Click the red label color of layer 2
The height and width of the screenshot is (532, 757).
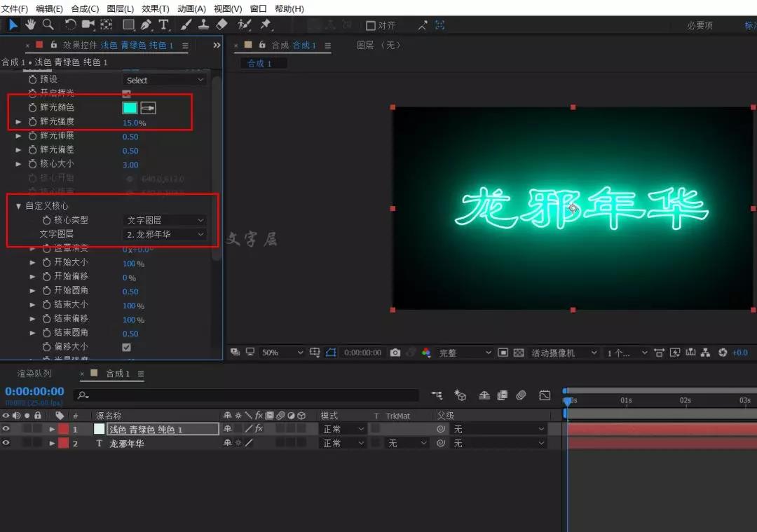63,443
